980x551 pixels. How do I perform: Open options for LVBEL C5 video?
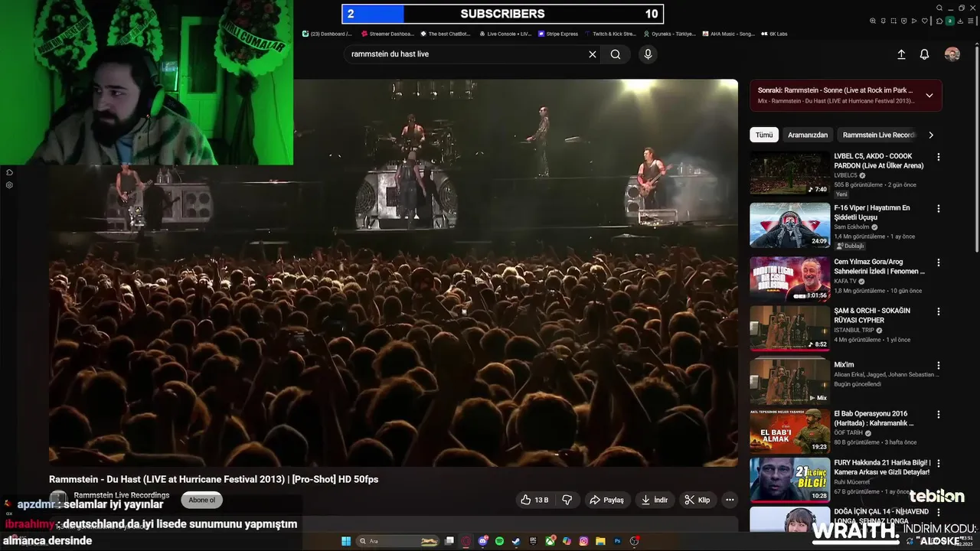939,157
